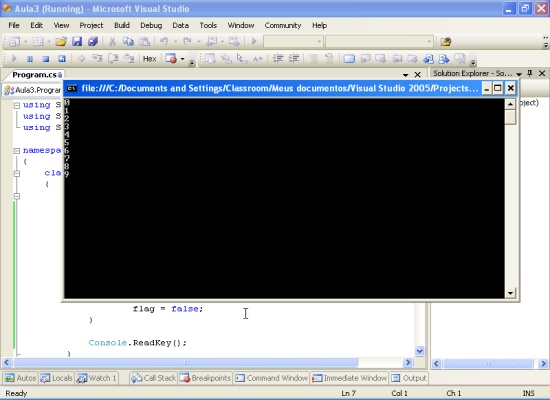Open the Solution Explorer window position dropdown
550x400 pixels.
tap(519, 74)
